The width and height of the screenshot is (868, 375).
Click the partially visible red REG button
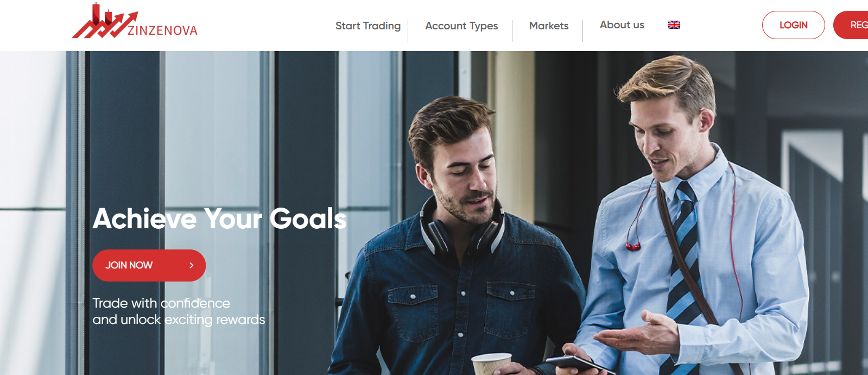[x=852, y=25]
